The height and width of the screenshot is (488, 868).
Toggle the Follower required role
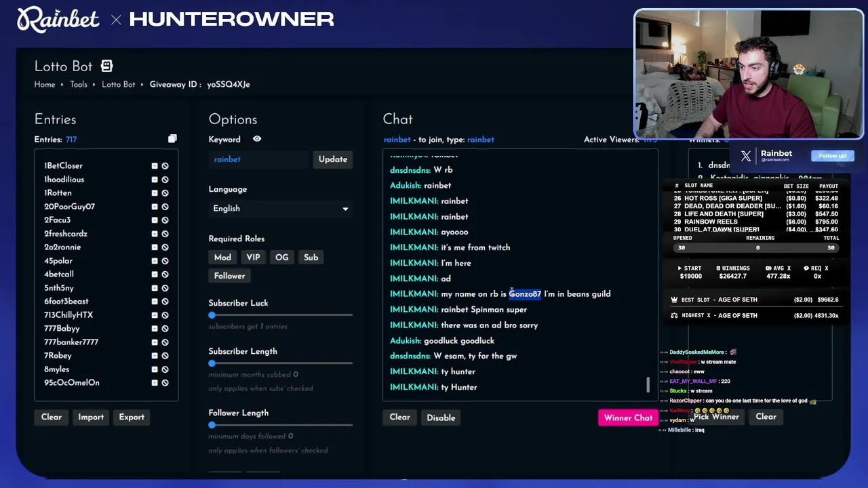pos(230,276)
